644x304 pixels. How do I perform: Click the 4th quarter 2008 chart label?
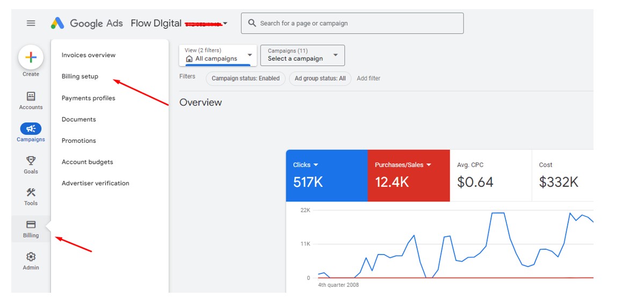coord(338,285)
